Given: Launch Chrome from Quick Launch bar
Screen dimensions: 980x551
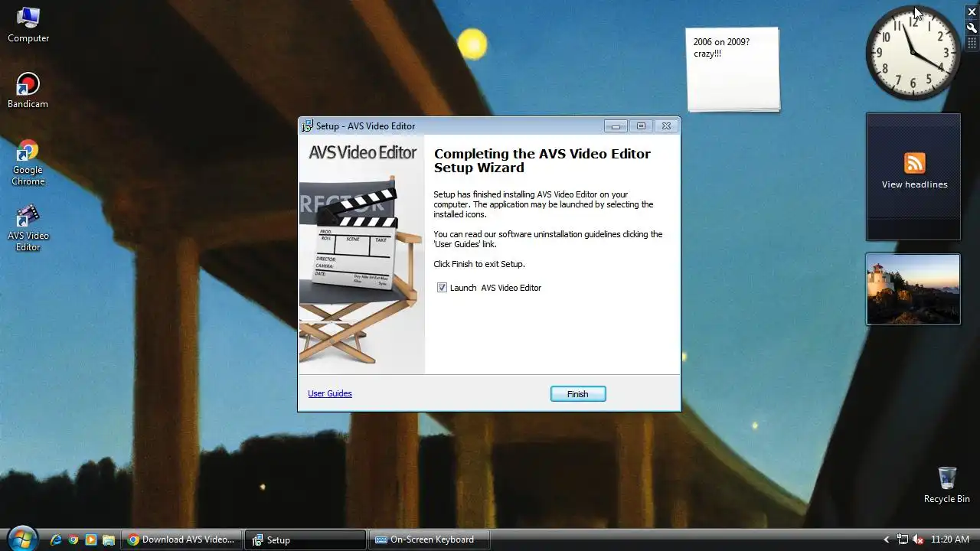Looking at the screenshot, I should [73, 540].
